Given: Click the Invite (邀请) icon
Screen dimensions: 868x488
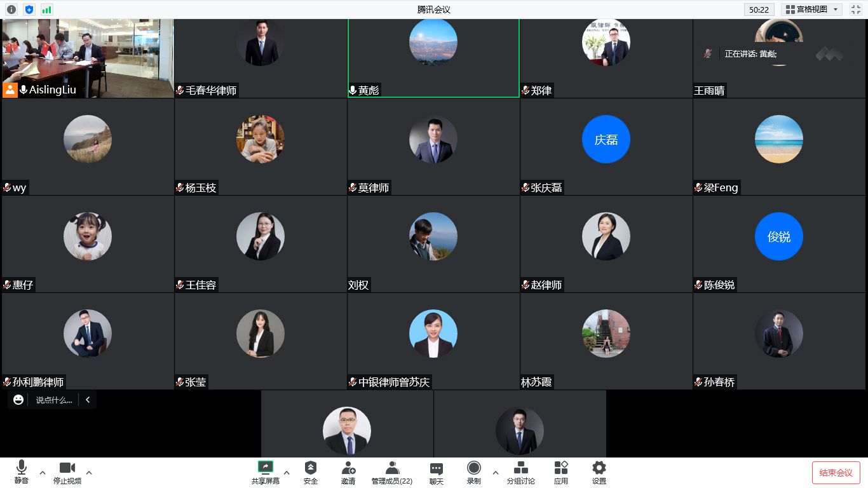Looking at the screenshot, I should (x=348, y=473).
